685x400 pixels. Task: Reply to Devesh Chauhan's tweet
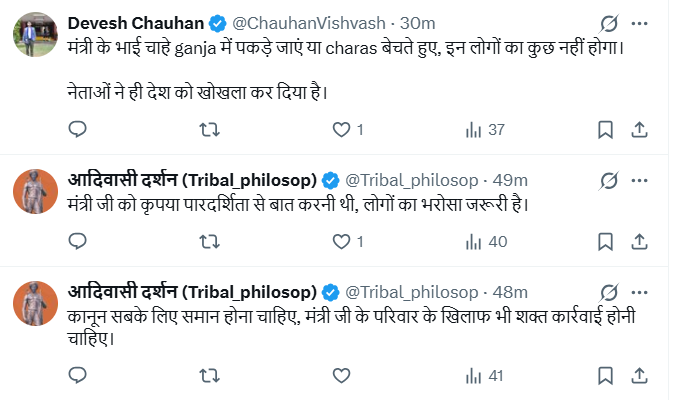pos(76,129)
